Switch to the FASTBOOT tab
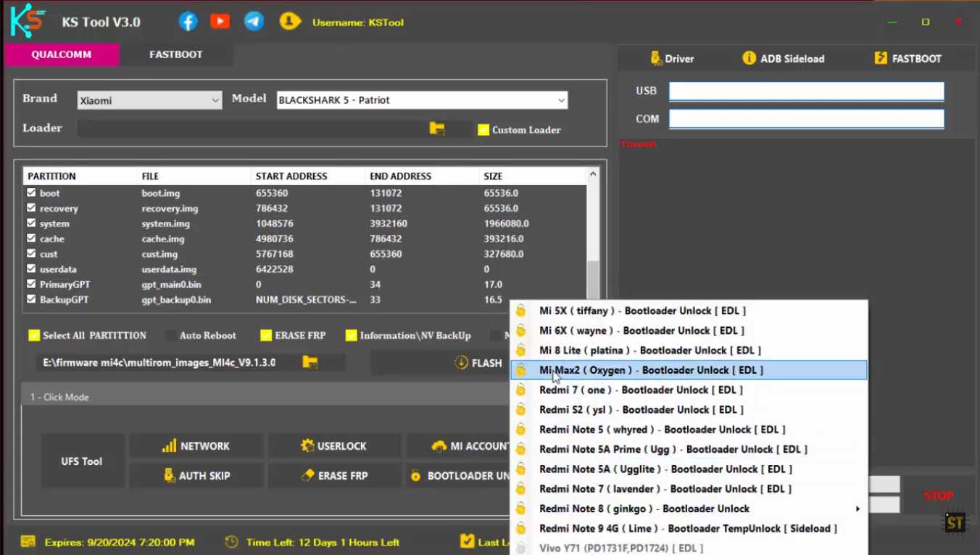The height and width of the screenshot is (555, 980). tap(176, 54)
